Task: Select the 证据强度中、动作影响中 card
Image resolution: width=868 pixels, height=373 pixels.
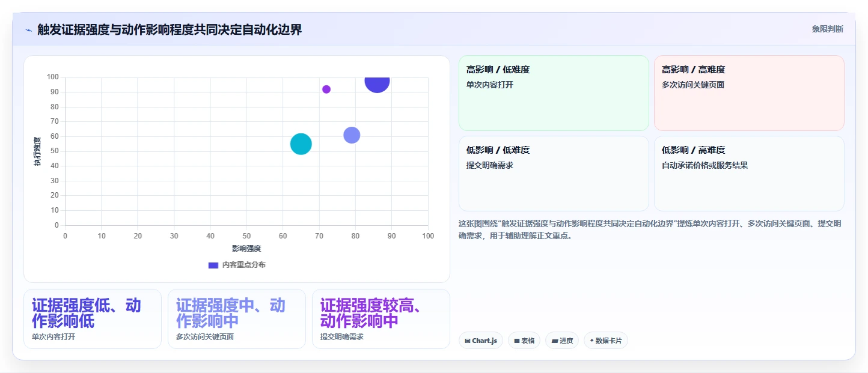Action: click(237, 319)
